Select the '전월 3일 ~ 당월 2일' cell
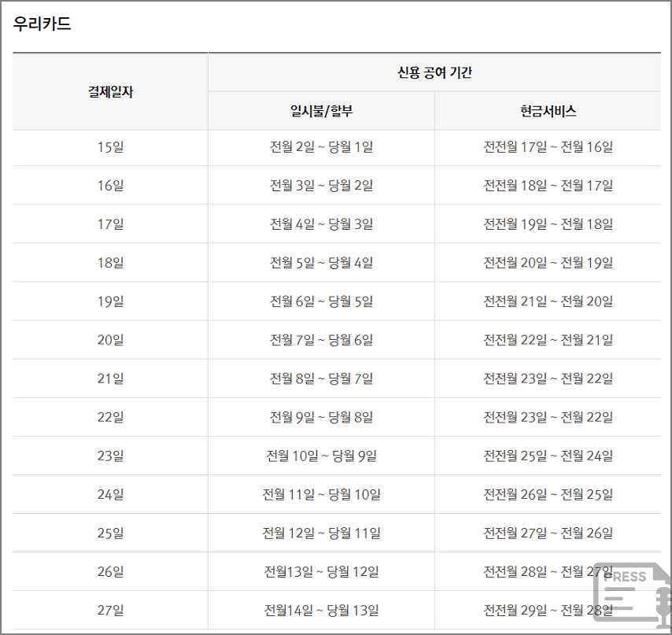672x635 pixels. pyautogui.click(x=321, y=186)
